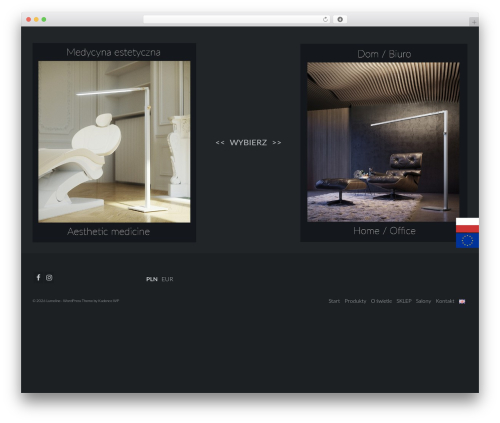Switch language via Polish flag
The height and width of the screenshot is (423, 500).
[x=467, y=225]
